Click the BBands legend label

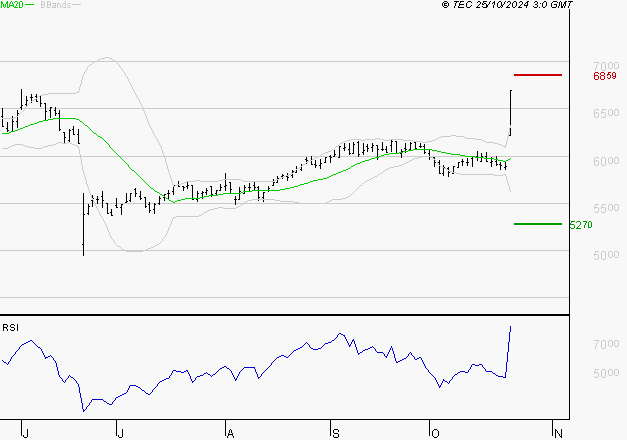[x=56, y=5]
